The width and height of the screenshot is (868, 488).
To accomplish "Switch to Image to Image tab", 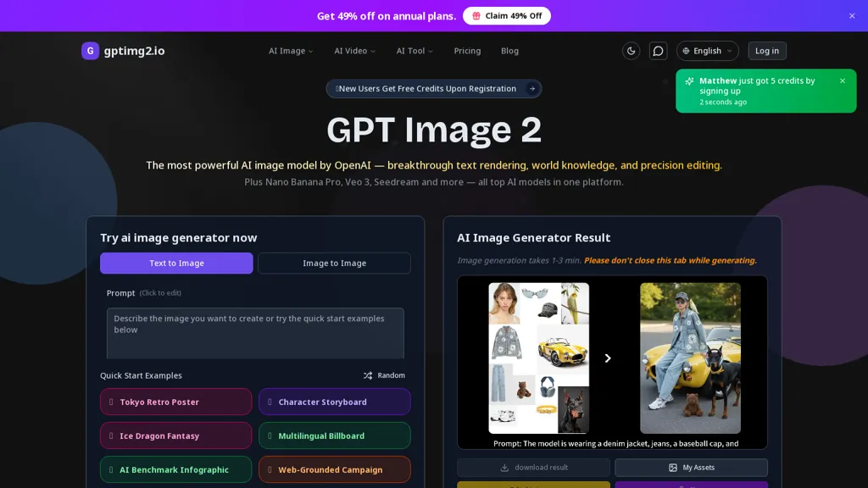I will coord(334,263).
